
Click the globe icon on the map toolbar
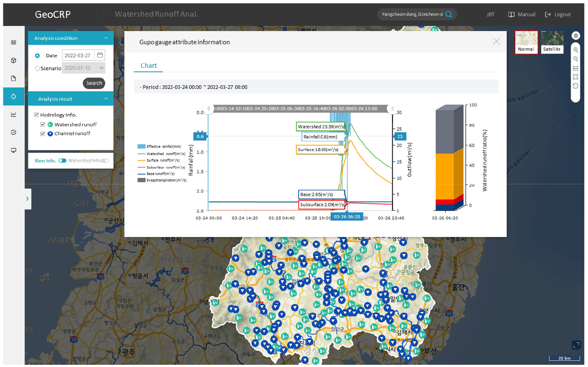tap(575, 36)
